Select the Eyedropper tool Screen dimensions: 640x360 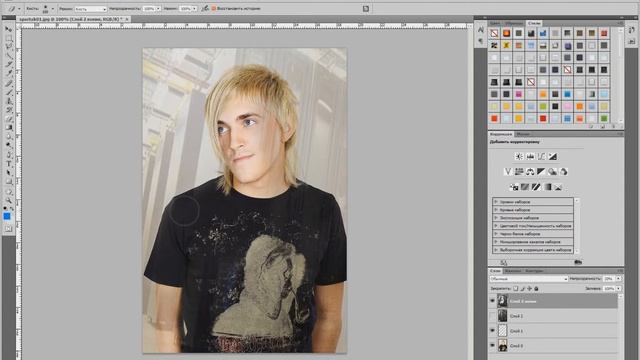(8, 73)
